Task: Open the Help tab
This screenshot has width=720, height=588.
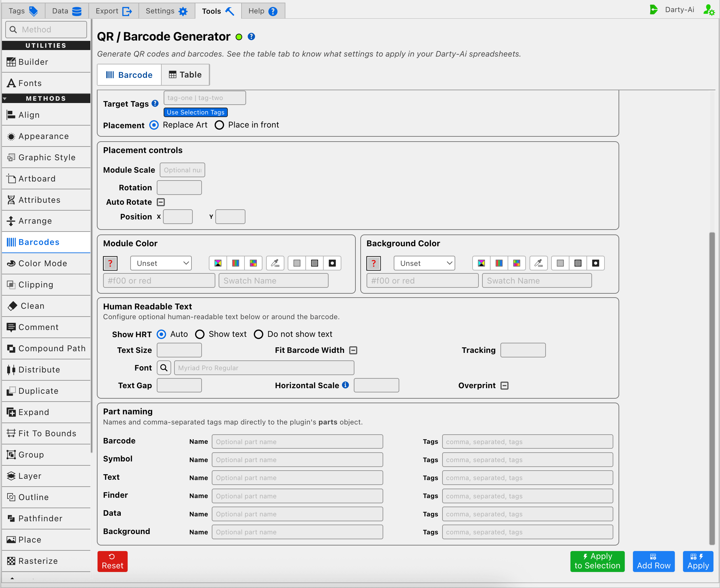Action: 263,11
